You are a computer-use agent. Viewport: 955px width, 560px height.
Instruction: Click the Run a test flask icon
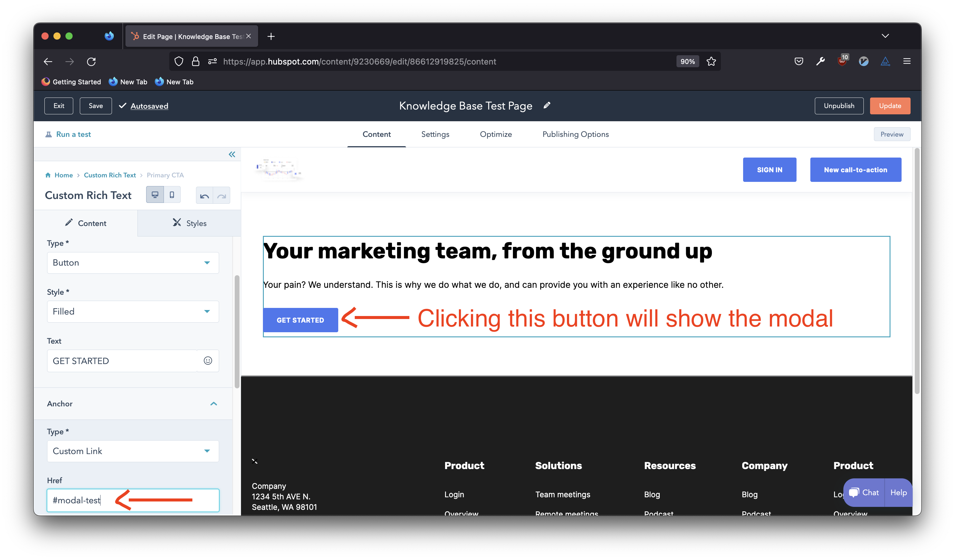click(x=49, y=134)
